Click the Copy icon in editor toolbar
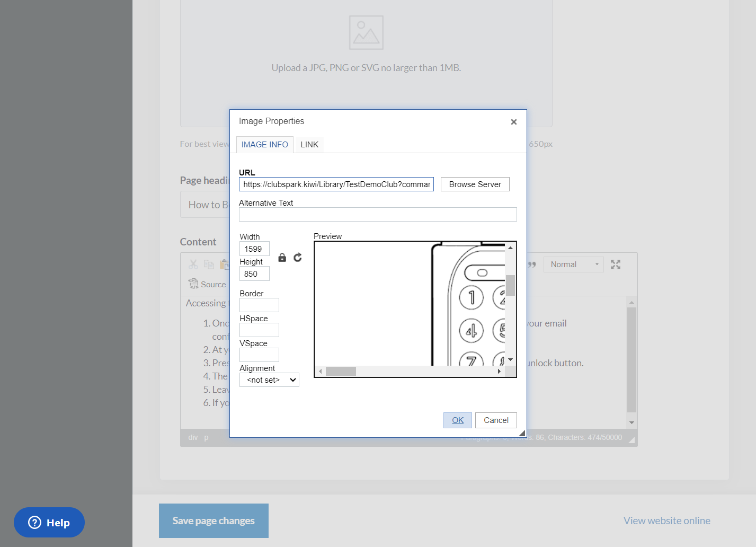The width and height of the screenshot is (756, 547). click(209, 264)
